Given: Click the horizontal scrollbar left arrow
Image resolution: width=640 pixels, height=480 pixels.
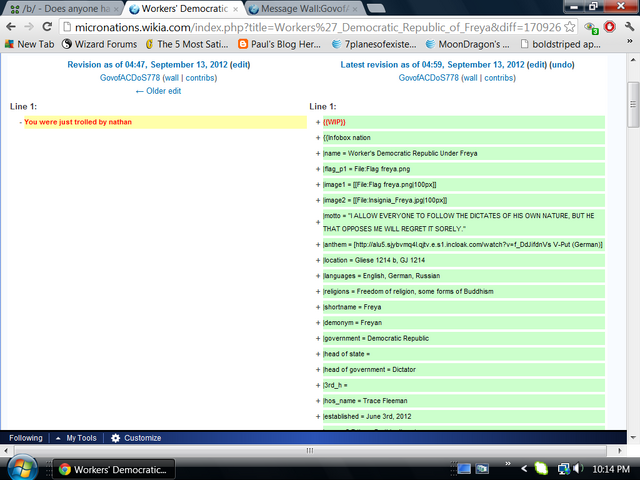Looking at the screenshot, I should point(6,451).
